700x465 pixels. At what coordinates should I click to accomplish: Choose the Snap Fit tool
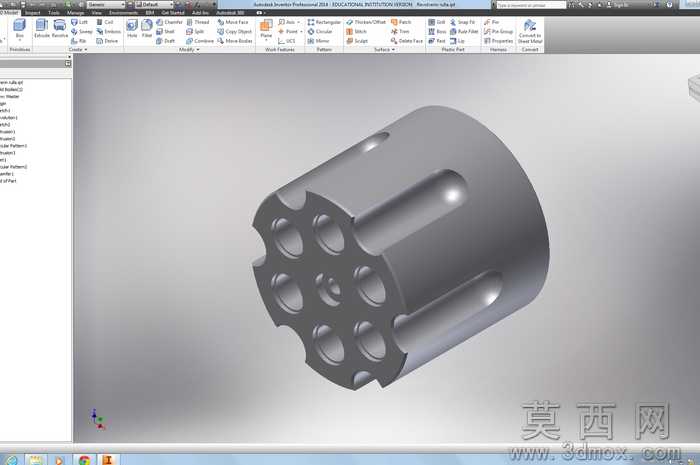pos(462,22)
